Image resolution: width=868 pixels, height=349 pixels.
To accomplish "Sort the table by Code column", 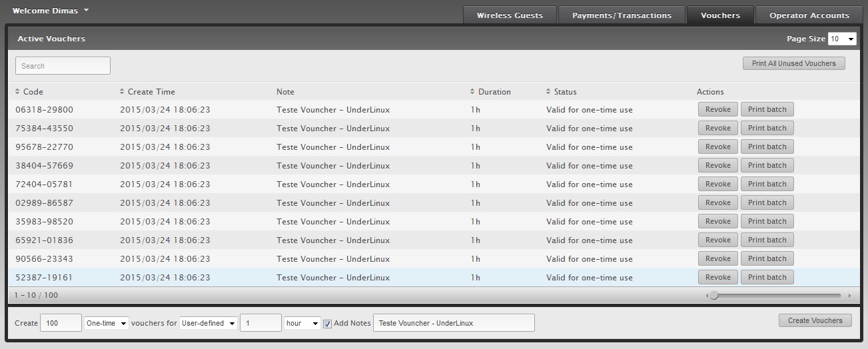I will (29, 91).
